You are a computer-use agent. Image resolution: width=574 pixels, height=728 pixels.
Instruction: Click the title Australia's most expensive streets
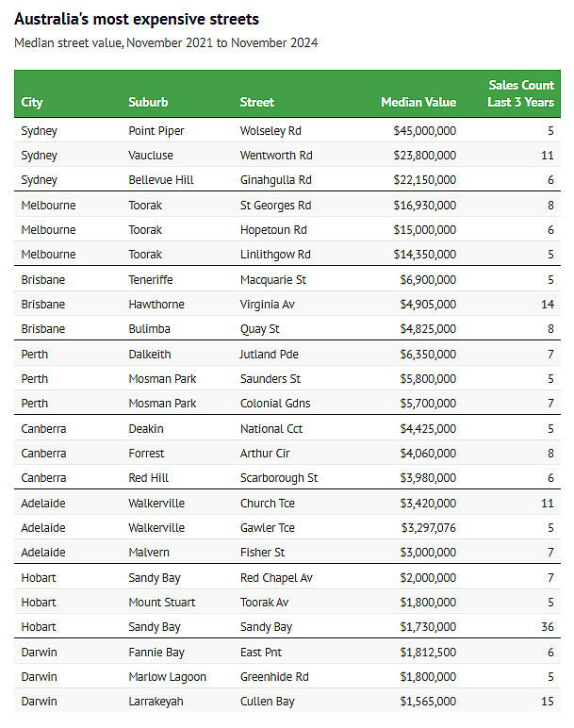point(137,19)
